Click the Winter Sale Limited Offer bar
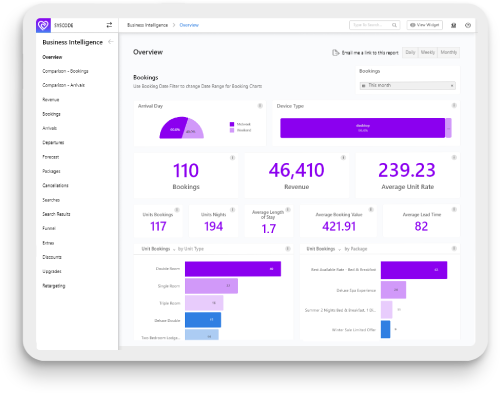The image size is (500, 393). pyautogui.click(x=386, y=329)
